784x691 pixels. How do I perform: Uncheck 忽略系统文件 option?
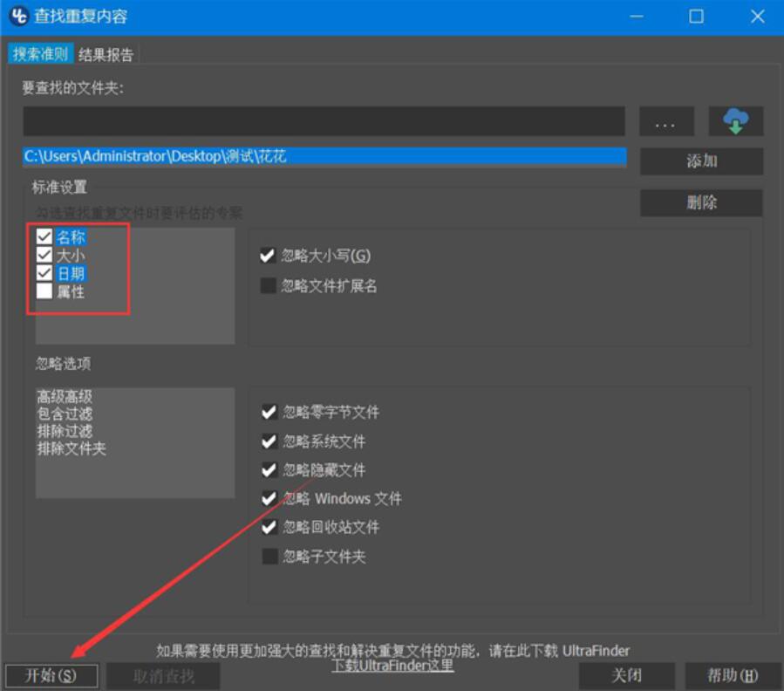[269, 441]
